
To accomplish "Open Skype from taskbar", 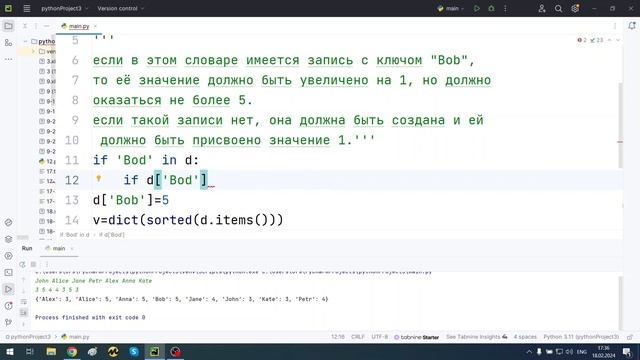I will pos(134,351).
